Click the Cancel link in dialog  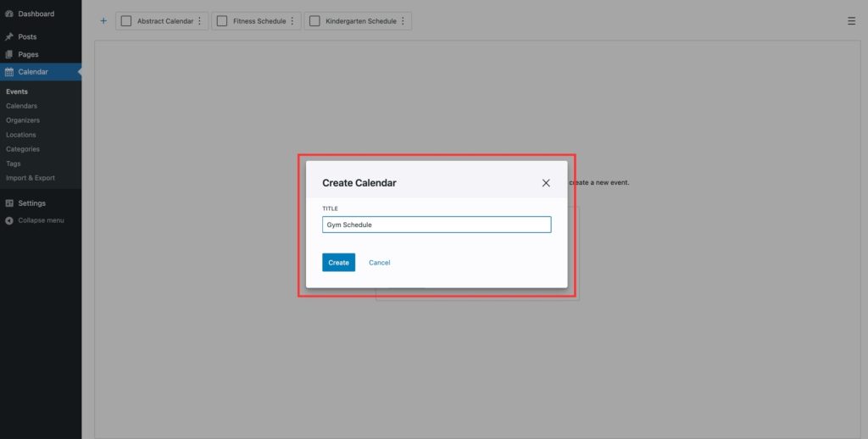[x=379, y=263]
